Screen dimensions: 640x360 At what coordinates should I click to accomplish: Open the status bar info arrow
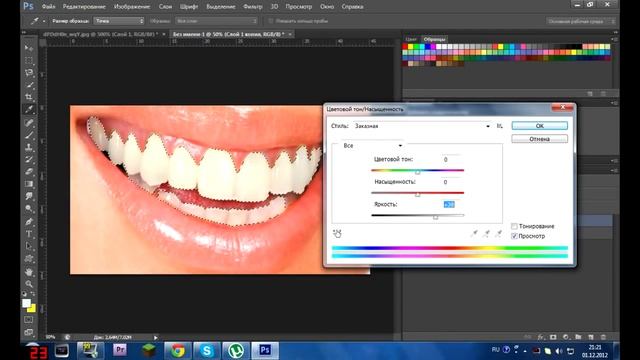[156, 338]
